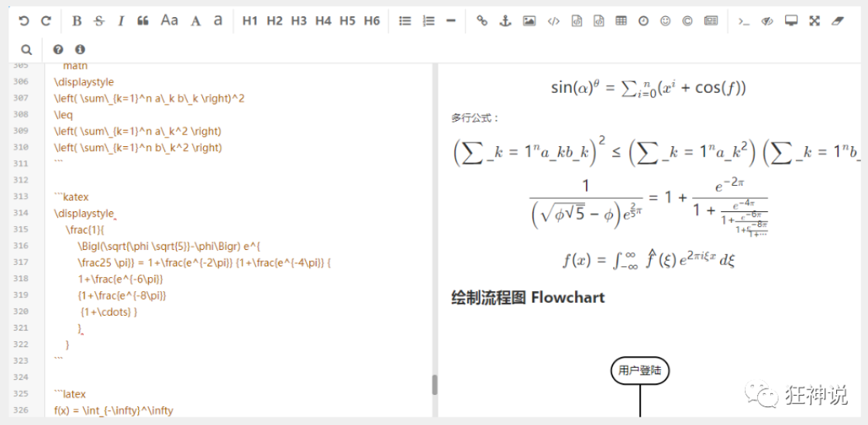Open search with magnifier icon
Screen dimensions: 868x425
pyautogui.click(x=26, y=50)
